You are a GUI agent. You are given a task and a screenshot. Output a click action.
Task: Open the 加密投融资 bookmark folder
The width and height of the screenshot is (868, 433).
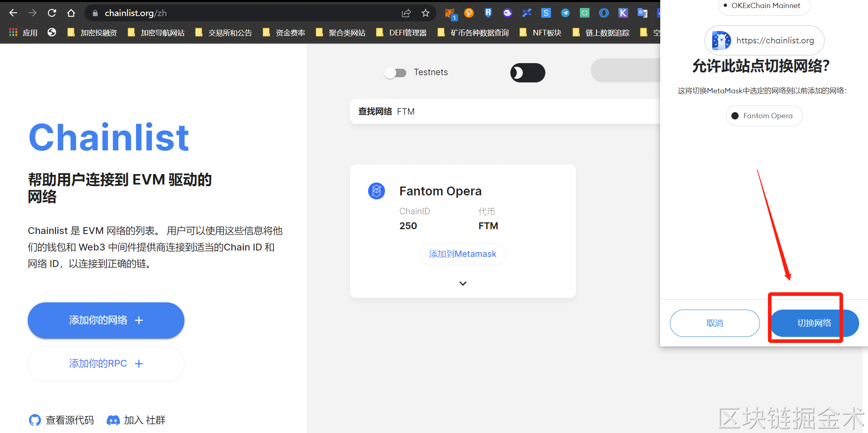click(92, 33)
